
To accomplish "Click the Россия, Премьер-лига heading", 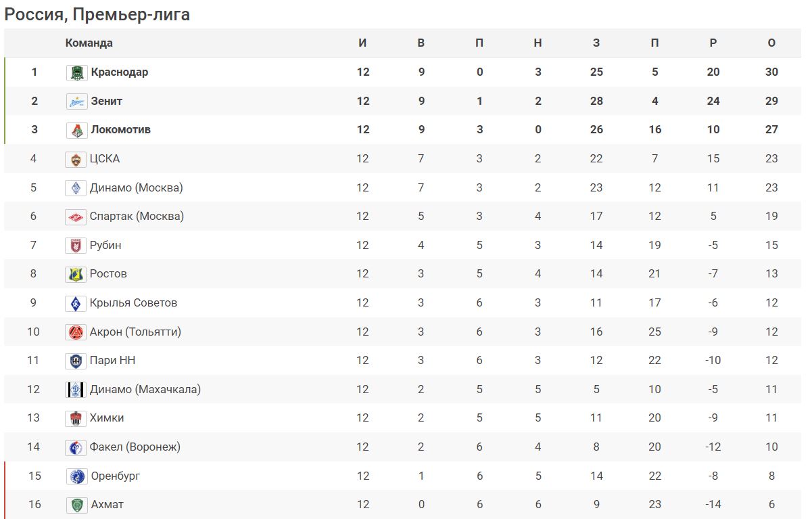I will (97, 14).
